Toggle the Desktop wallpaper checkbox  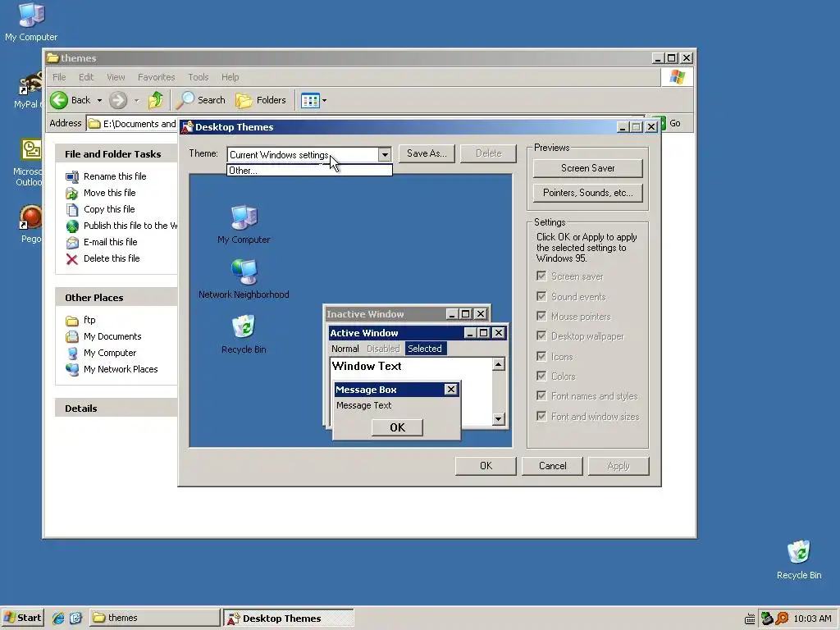(x=541, y=336)
